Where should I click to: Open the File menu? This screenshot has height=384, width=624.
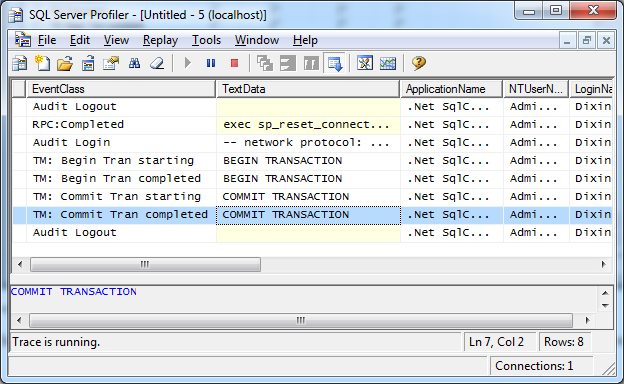coord(47,40)
